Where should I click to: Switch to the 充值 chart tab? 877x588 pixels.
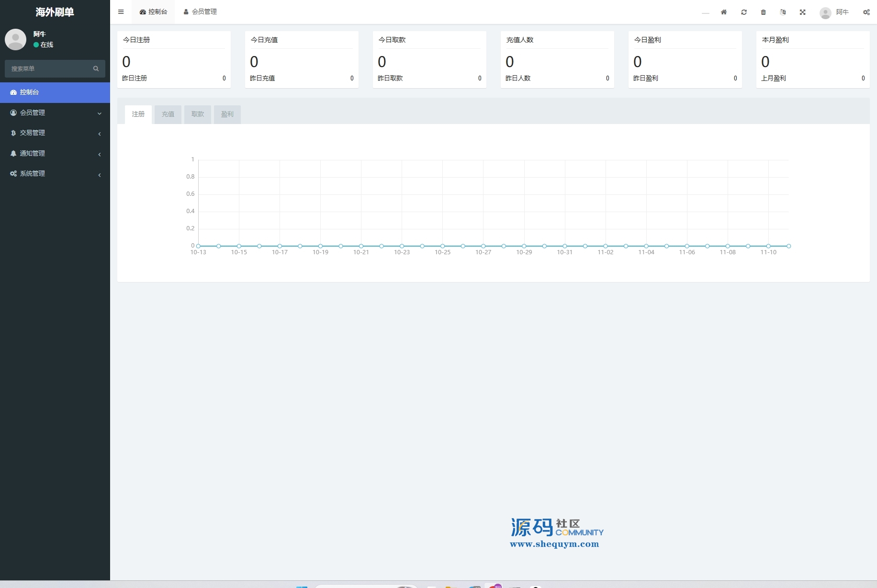[x=168, y=114]
